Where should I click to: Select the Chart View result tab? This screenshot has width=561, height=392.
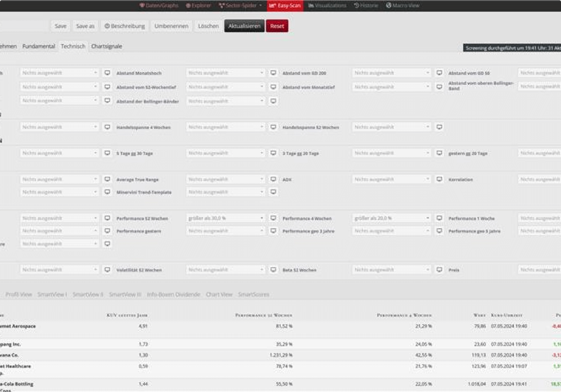point(219,294)
